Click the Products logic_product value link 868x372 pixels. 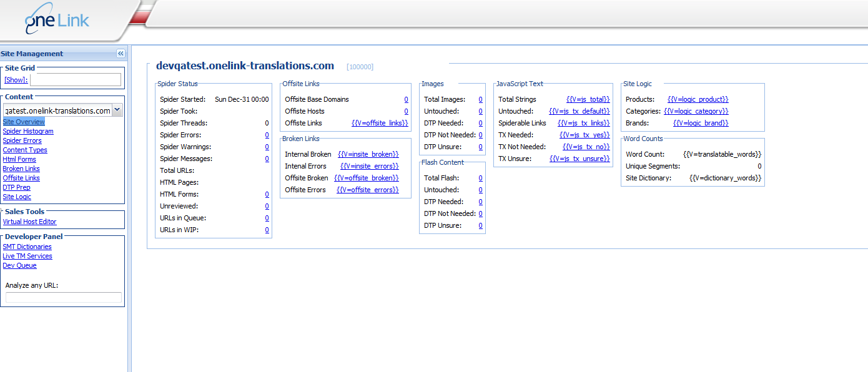pos(698,99)
